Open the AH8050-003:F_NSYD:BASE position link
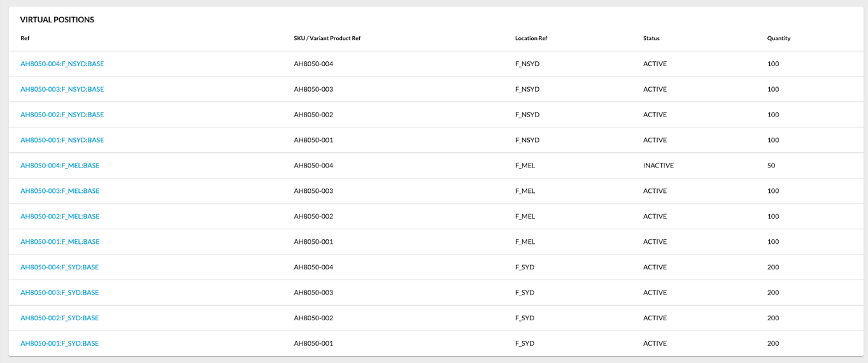The image size is (868, 363). coord(62,89)
